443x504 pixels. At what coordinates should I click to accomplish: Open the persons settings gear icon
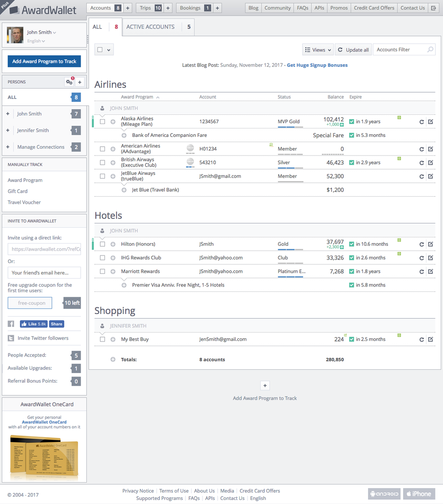[x=69, y=82]
